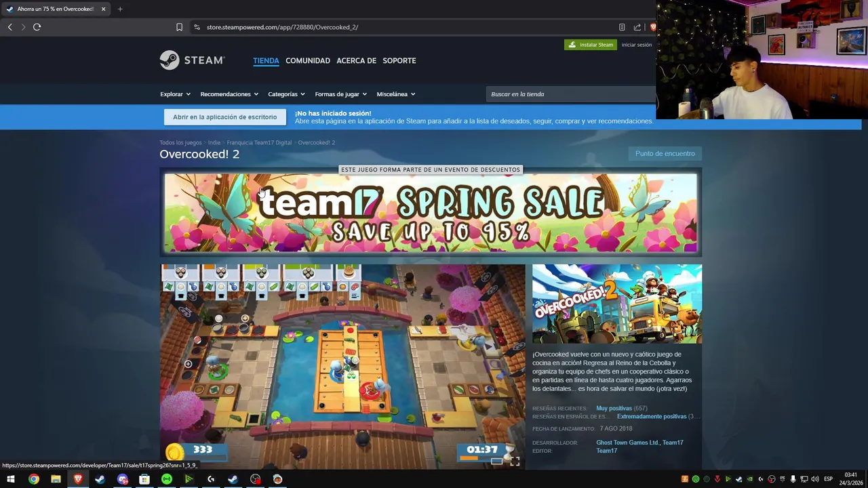Click the browser back arrow
The height and width of the screenshot is (488, 868).
pos(9,27)
